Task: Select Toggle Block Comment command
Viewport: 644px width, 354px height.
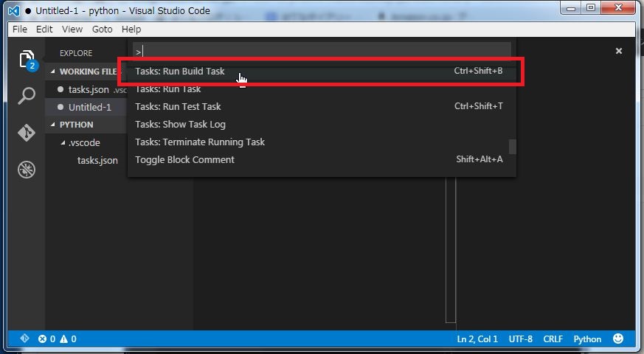Action: pyautogui.click(x=322, y=159)
